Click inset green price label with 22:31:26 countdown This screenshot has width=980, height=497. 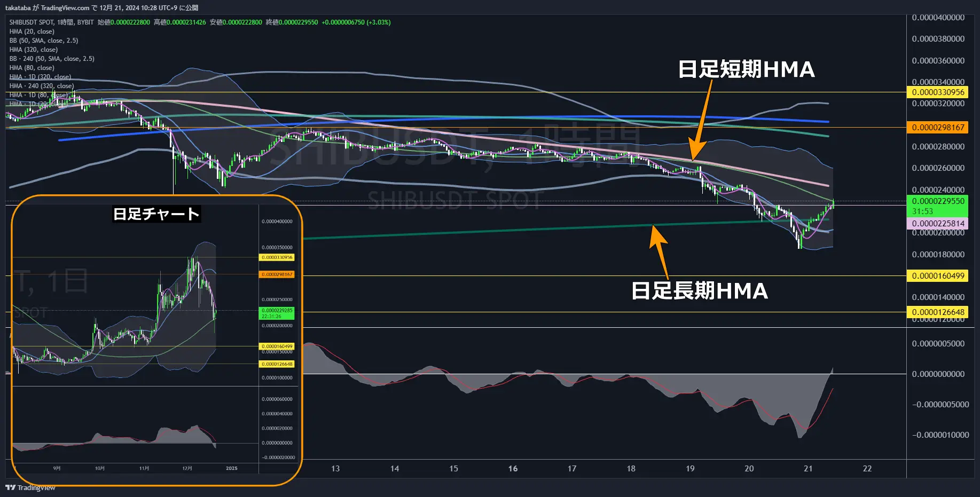(277, 313)
